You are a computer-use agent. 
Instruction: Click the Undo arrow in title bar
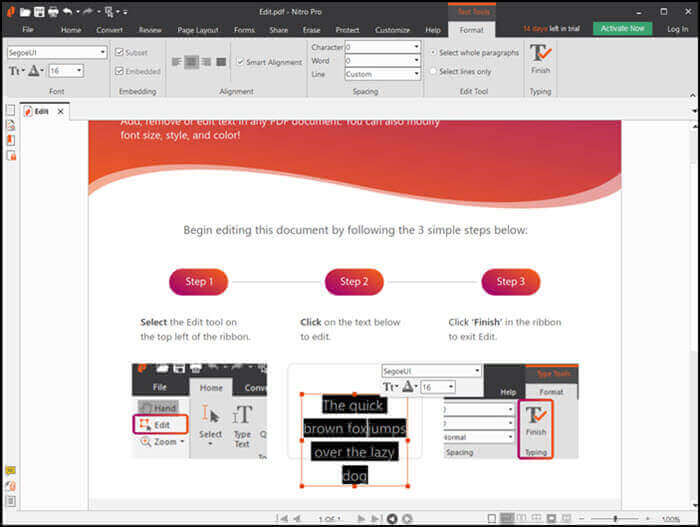[x=67, y=11]
